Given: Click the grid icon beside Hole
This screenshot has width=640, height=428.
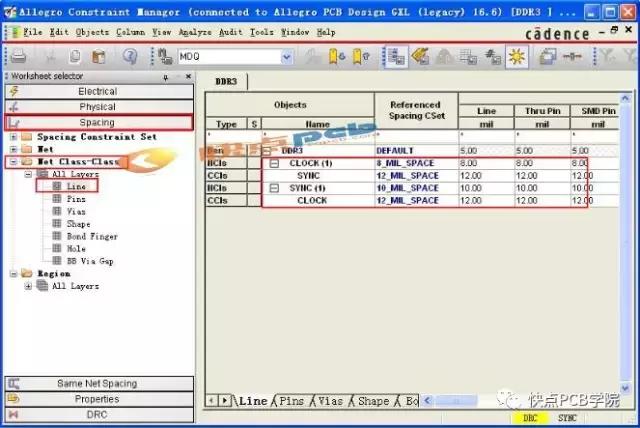Looking at the screenshot, I should click(57, 248).
